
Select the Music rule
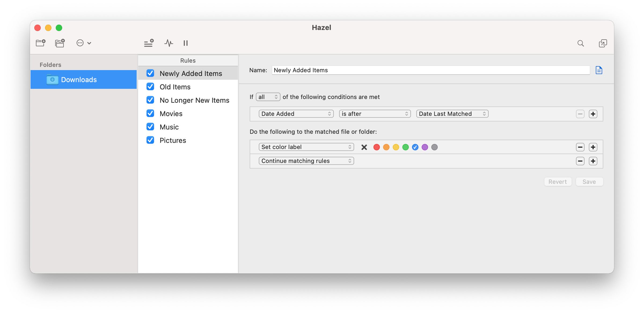[188, 127]
